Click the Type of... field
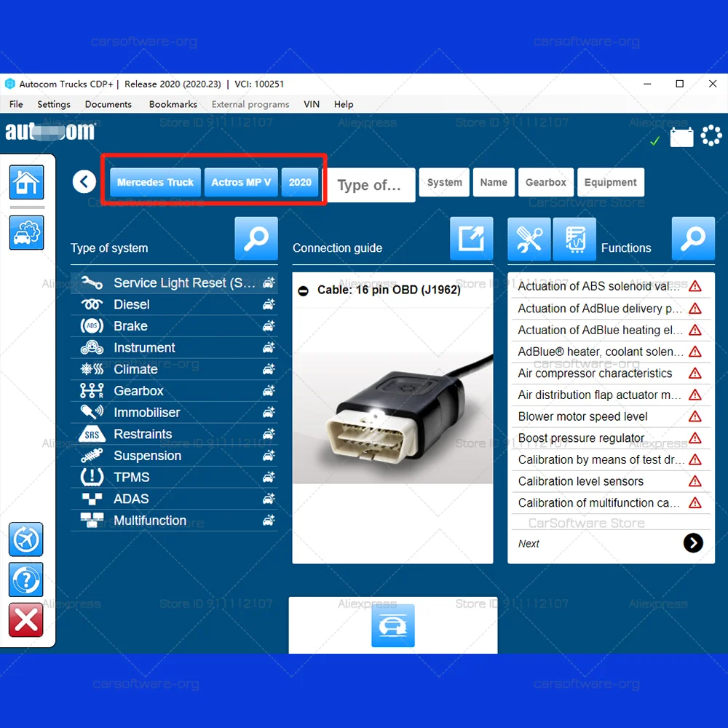Screen dimensions: 728x728 [372, 185]
